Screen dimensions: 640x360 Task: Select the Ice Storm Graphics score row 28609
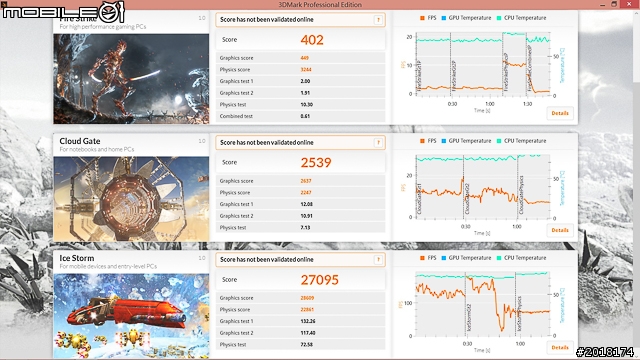[x=300, y=298]
